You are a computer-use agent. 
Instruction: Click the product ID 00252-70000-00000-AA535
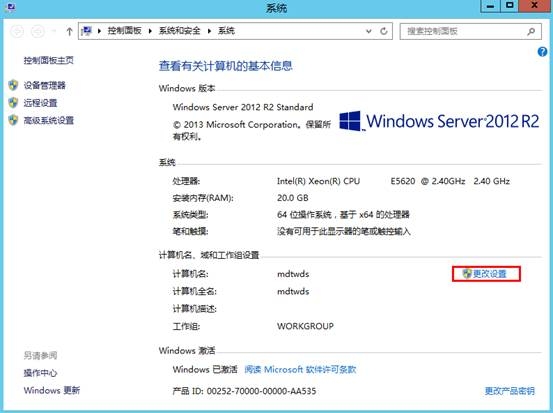click(x=261, y=391)
